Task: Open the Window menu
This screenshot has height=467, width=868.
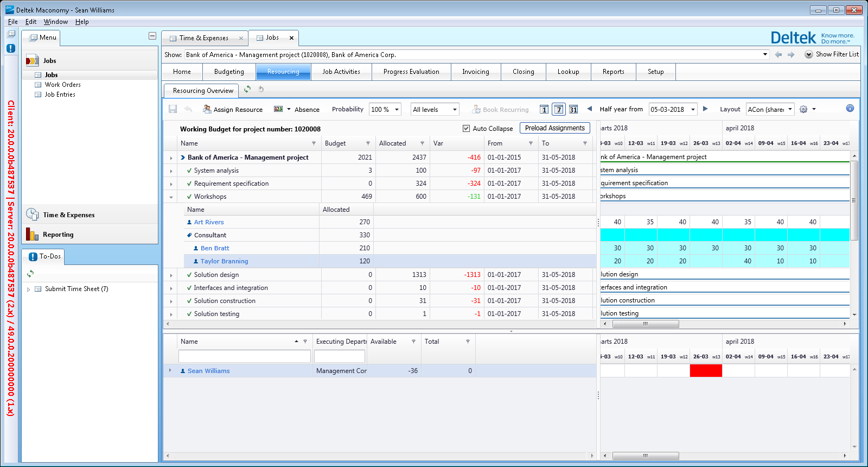Action: point(56,22)
